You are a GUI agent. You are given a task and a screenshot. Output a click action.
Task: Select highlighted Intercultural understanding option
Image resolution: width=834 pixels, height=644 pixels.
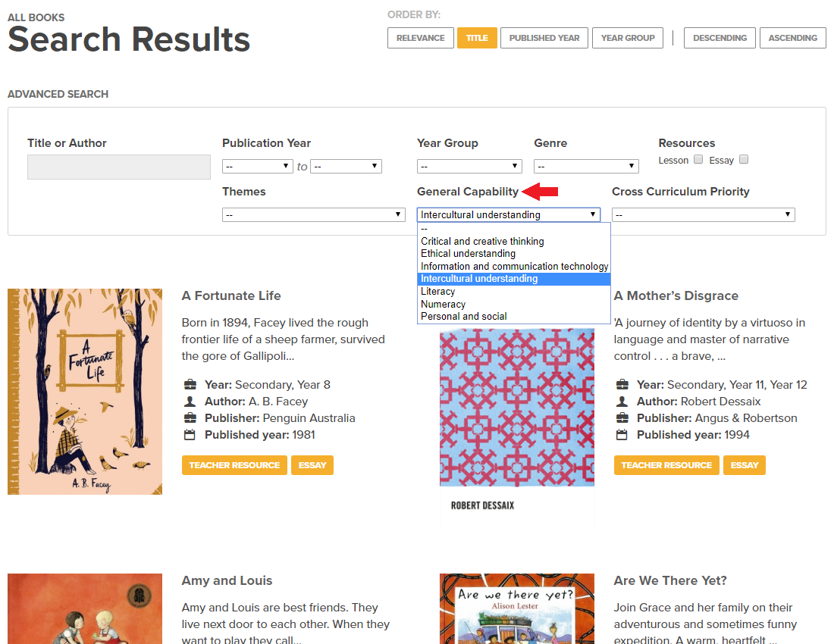pos(514,279)
